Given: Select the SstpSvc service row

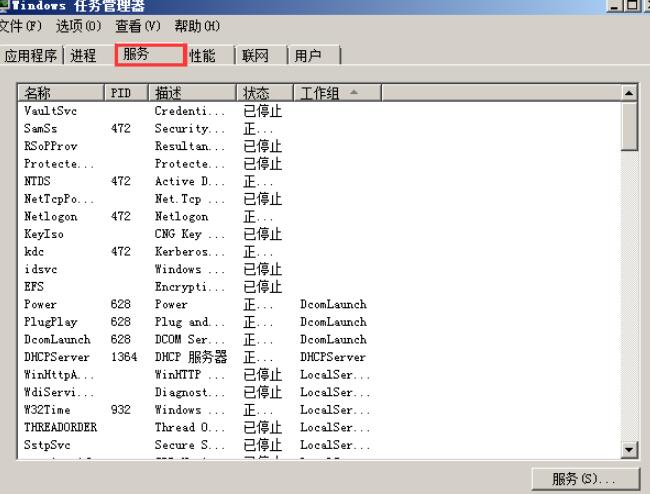Looking at the screenshot, I should point(319,445).
